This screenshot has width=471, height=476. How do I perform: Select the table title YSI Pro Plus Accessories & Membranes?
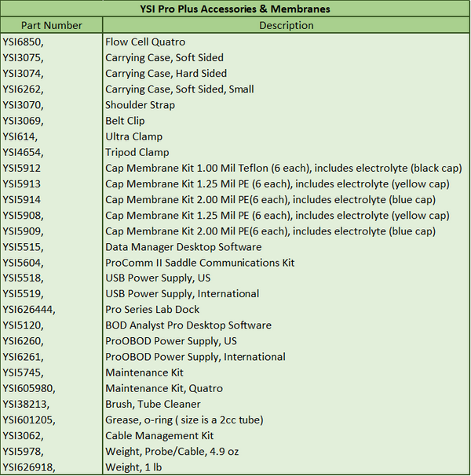235,9
